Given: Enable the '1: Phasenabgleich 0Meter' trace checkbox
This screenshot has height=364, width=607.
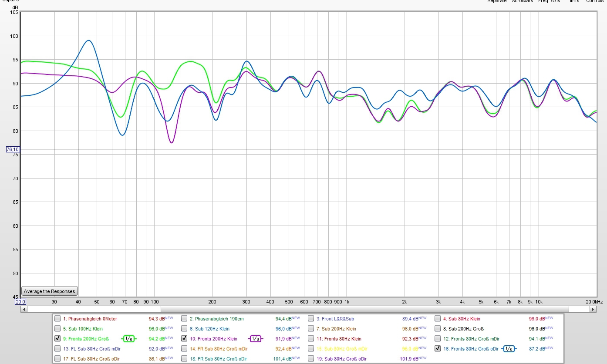Looking at the screenshot, I should (x=57, y=319).
